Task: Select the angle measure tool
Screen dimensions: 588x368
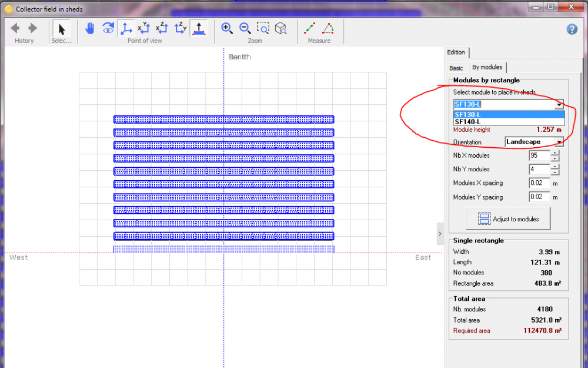Action: click(x=328, y=28)
